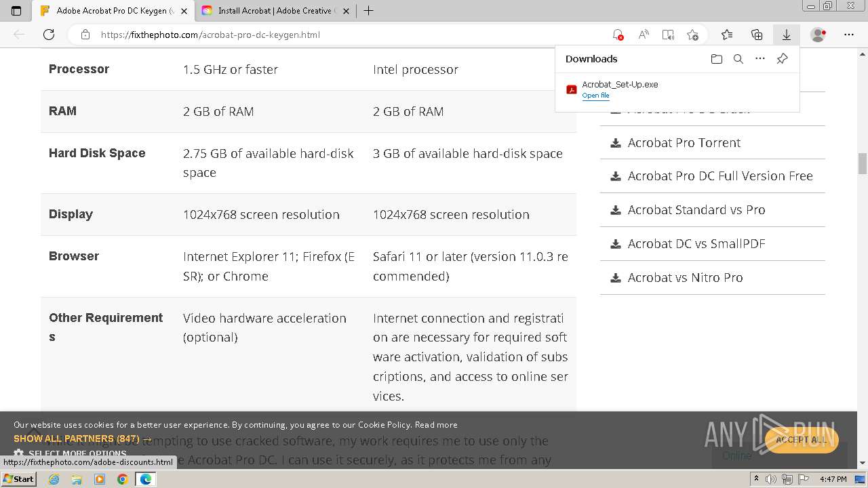Viewport: 868px width, 488px height.
Task: Open Internet Explorer from taskbar
Action: coord(54,479)
